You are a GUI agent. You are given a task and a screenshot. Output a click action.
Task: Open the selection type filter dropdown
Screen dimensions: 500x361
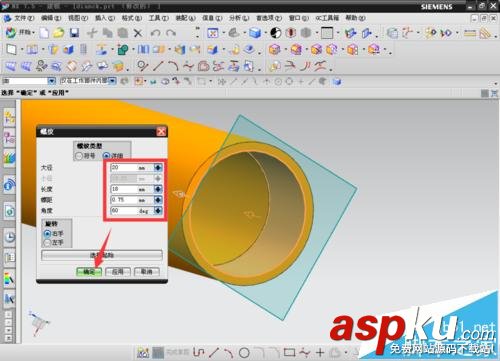tap(52, 81)
